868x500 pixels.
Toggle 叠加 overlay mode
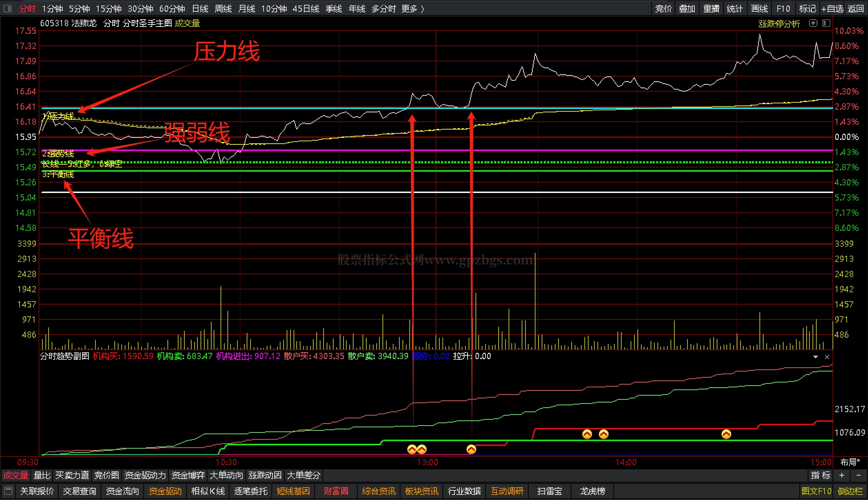click(x=687, y=9)
